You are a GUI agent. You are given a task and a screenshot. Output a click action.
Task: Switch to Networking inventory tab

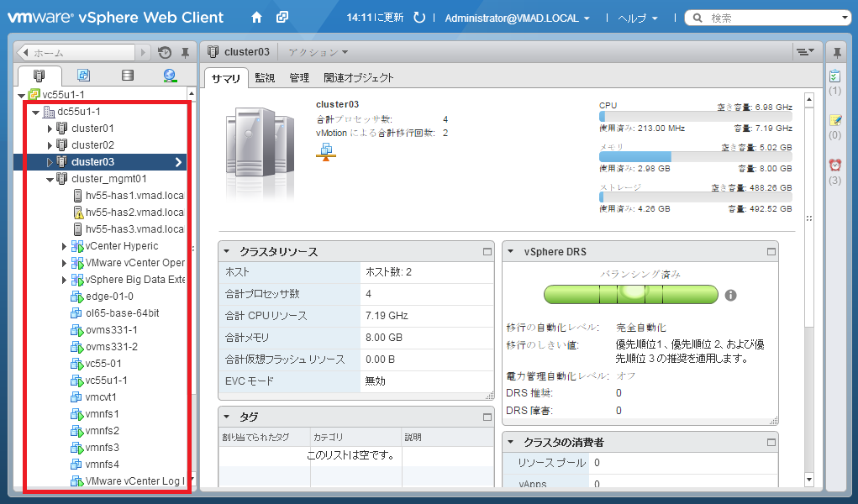[x=171, y=75]
